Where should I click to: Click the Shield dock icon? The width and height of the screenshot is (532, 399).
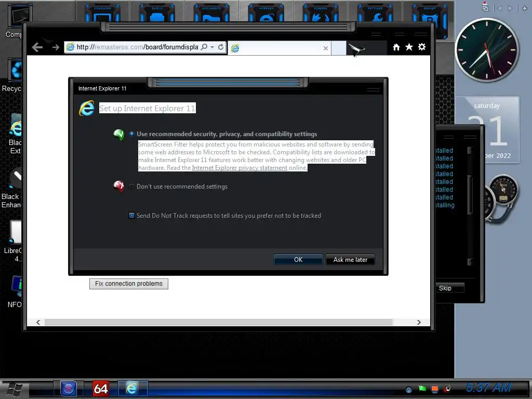(x=157, y=14)
